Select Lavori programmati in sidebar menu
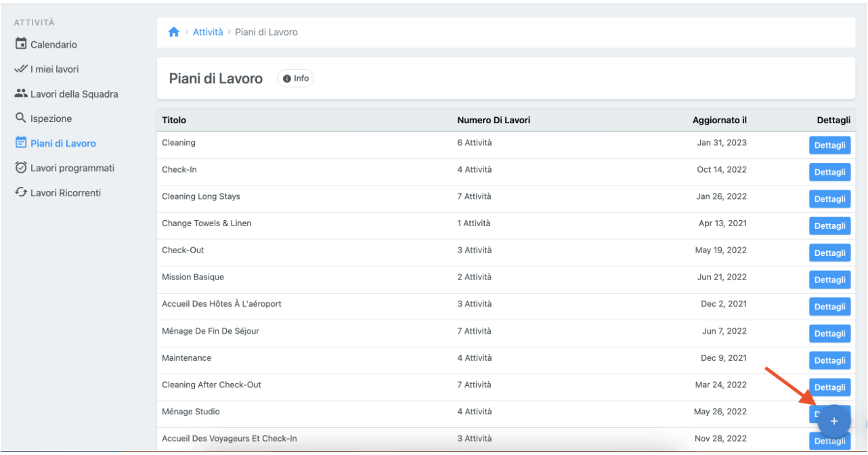Screen dimensions: 868x455 point(72,168)
